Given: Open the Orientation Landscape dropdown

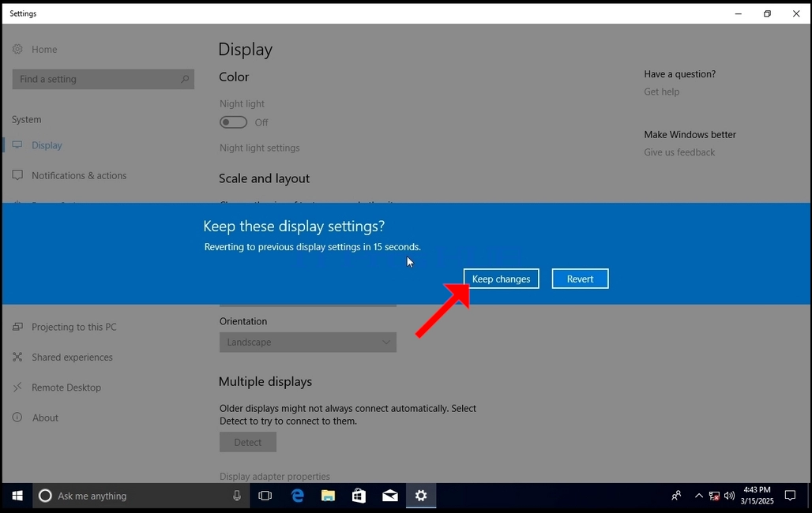Looking at the screenshot, I should [307, 343].
